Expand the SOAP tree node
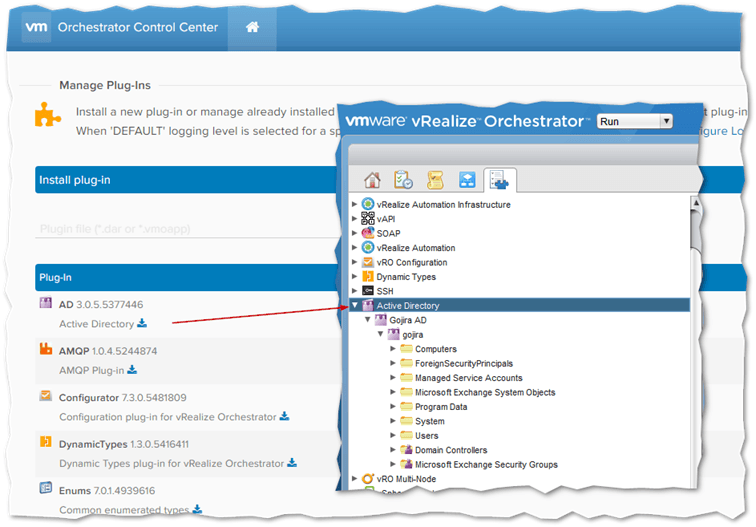Viewport: 756px width, 527px height. 354,233
